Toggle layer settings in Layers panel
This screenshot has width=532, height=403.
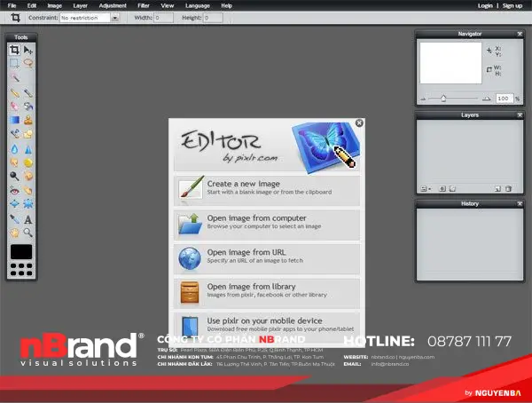[426, 189]
